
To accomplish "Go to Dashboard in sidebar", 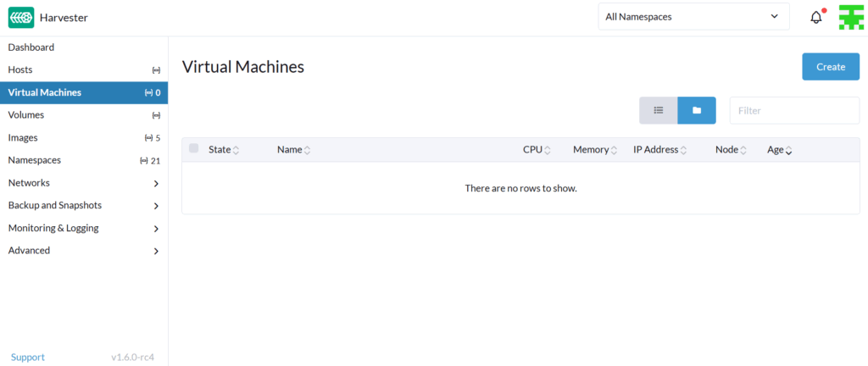I will [31, 47].
